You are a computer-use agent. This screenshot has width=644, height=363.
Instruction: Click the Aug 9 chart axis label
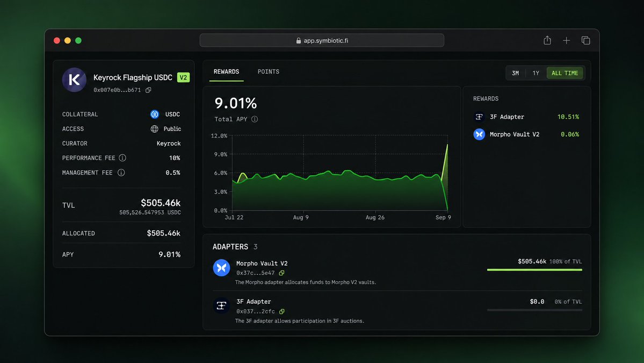point(301,217)
